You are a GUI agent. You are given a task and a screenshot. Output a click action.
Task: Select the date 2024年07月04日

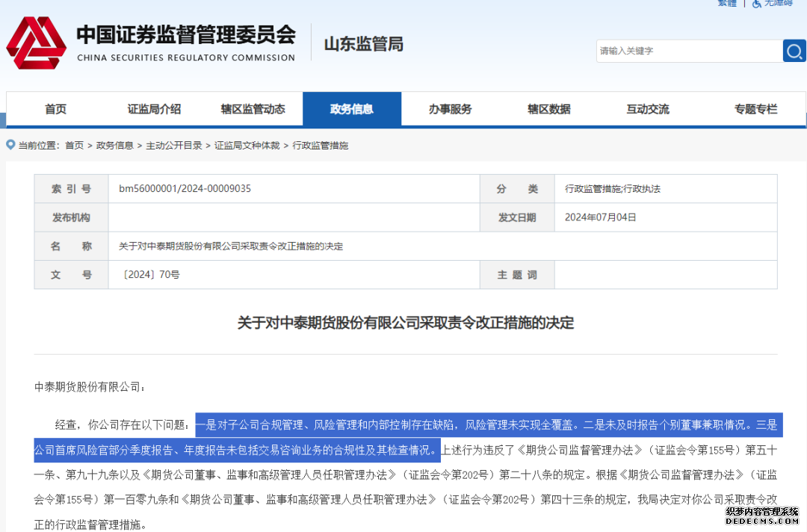[601, 217]
